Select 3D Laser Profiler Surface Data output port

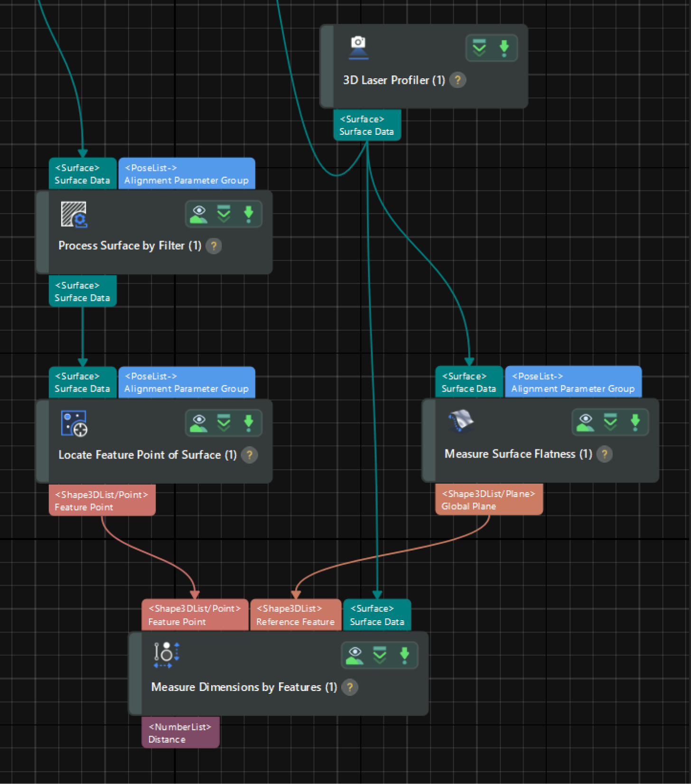[367, 125]
